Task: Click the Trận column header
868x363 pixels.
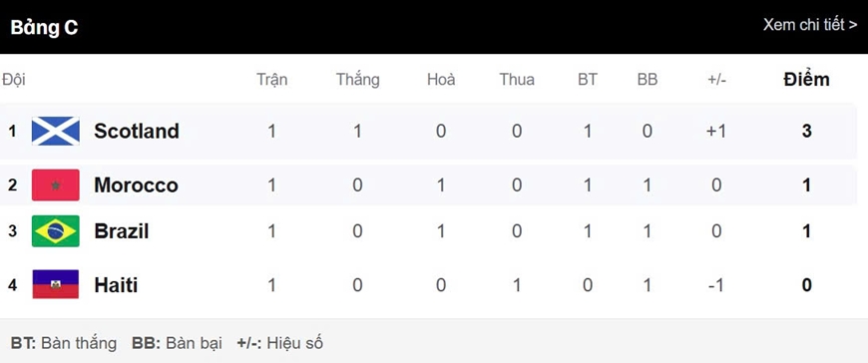Action: pos(271,80)
